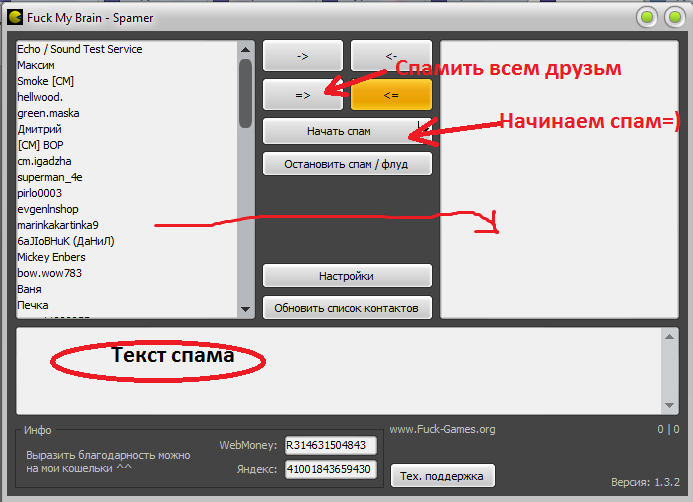Click the message box scrollbar down arrow
Viewport: 693px width, 502px height.
click(x=671, y=405)
